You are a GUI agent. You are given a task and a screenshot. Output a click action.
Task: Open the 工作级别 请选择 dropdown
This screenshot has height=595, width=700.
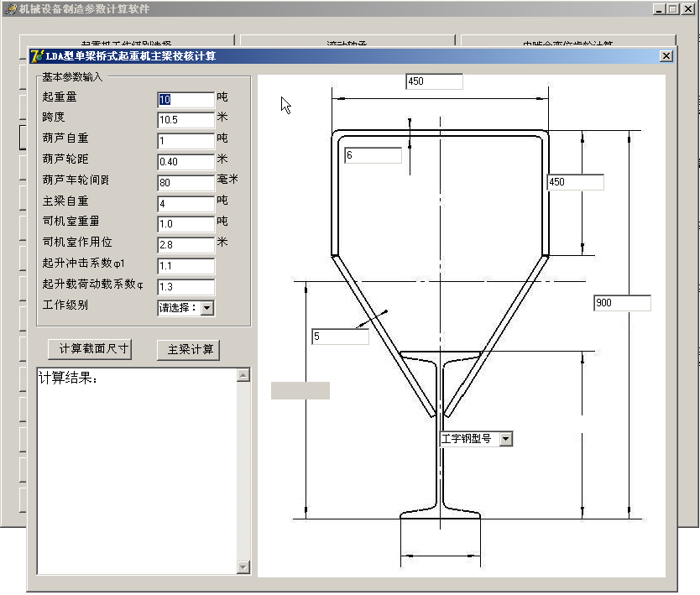(206, 308)
